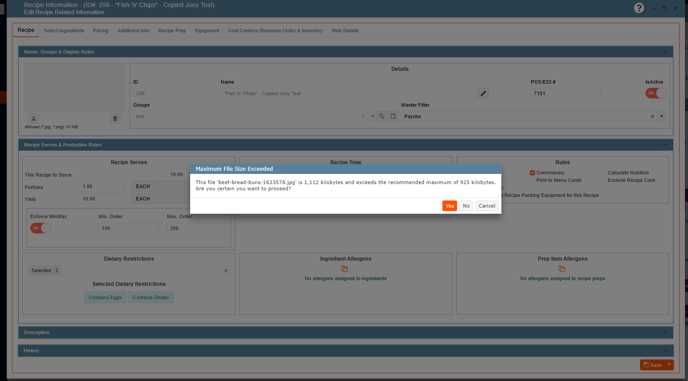This screenshot has width=688, height=381.
Task: Delete recipe image using the trash icon
Action: 115,119
